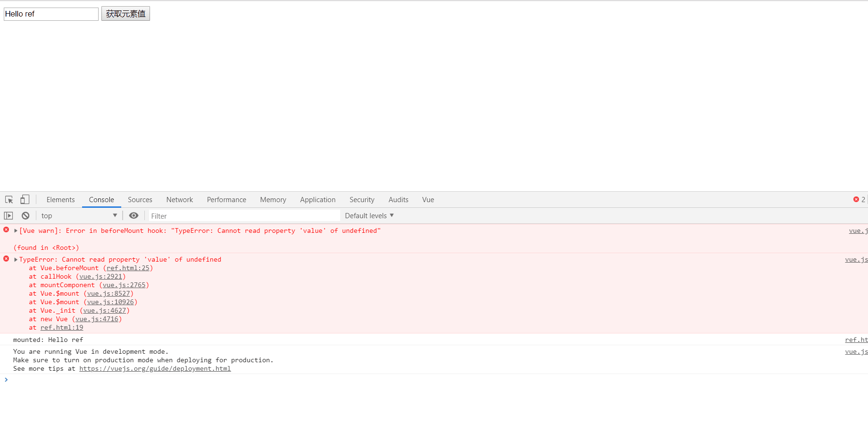This screenshot has width=868, height=426.
Task: Open the ref.html:19 stack link
Action: [62, 328]
